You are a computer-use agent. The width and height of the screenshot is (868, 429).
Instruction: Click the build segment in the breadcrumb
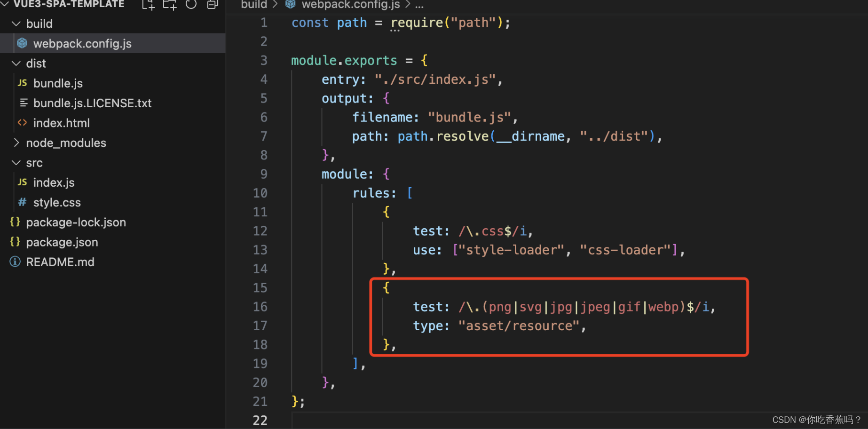point(254,5)
